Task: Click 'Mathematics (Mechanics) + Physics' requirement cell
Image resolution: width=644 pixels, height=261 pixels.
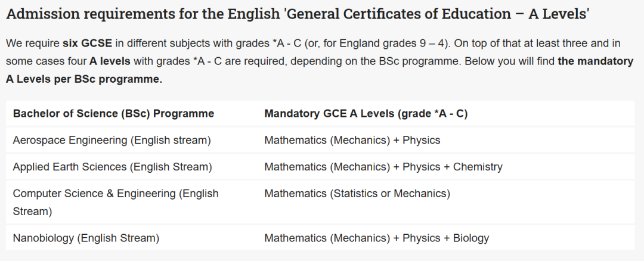Action: coord(352,141)
